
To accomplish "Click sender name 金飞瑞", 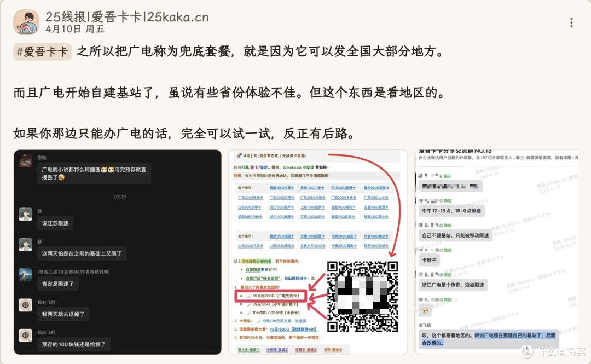I will (x=425, y=325).
